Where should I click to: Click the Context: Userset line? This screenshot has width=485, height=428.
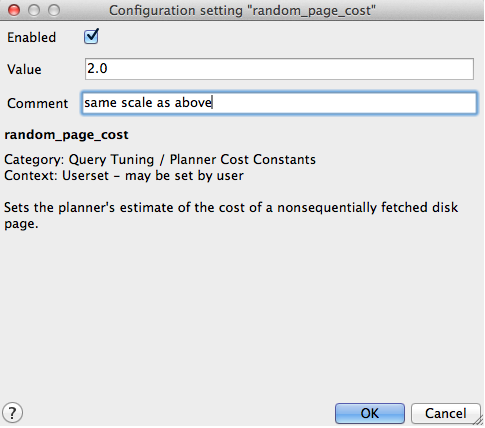click(124, 176)
